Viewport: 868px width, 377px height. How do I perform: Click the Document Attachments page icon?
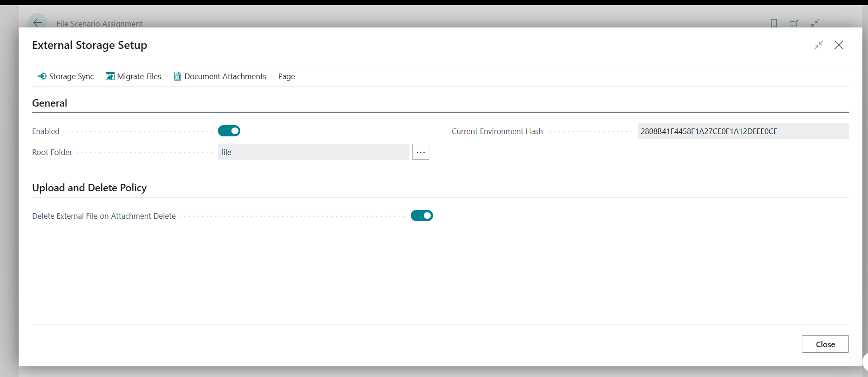[x=177, y=76]
